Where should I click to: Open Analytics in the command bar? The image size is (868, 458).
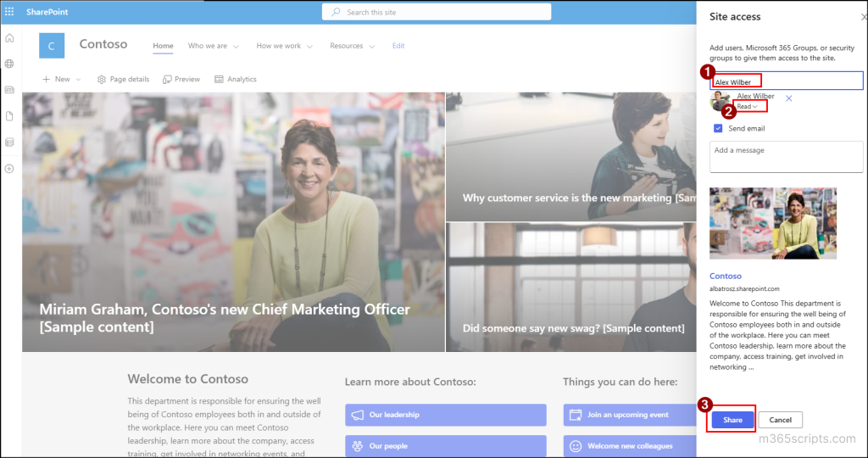[236, 79]
